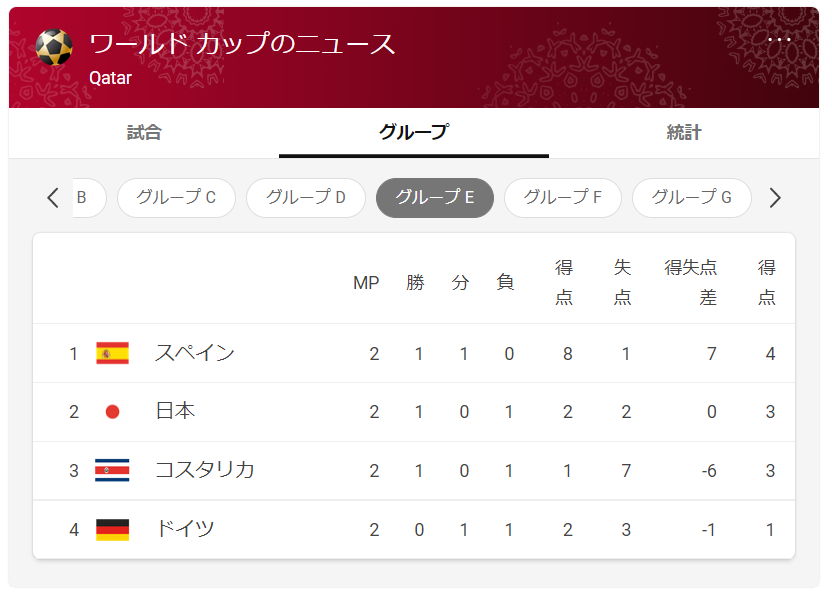
Task: Open the 日本 team row
Action: coord(414,412)
